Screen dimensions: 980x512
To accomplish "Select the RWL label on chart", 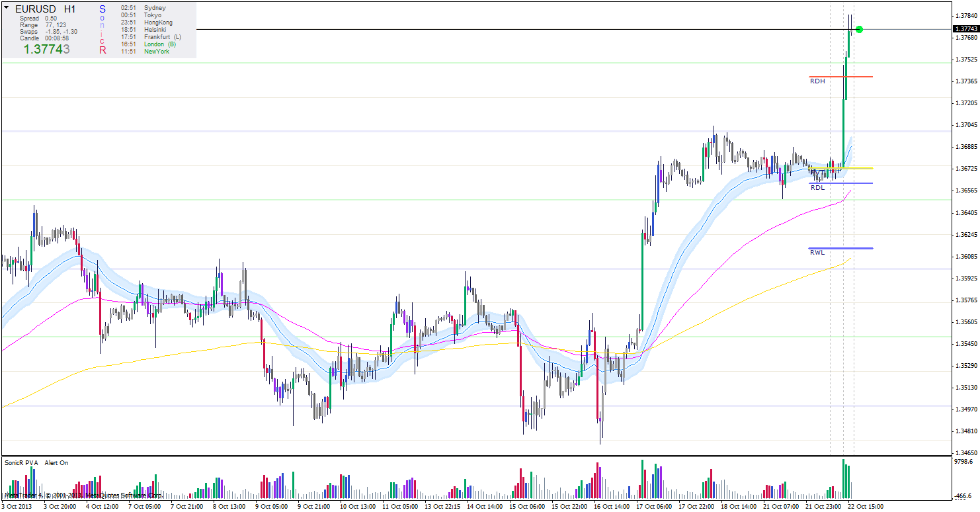I will (x=817, y=253).
